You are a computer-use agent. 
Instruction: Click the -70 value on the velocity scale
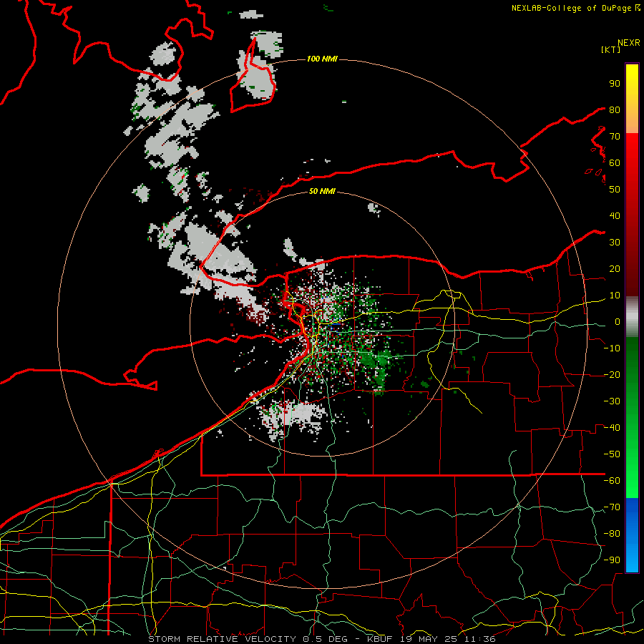click(x=612, y=507)
